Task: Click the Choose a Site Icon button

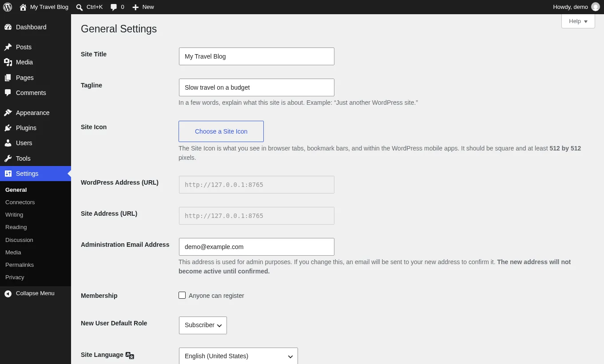Action: [x=221, y=131]
